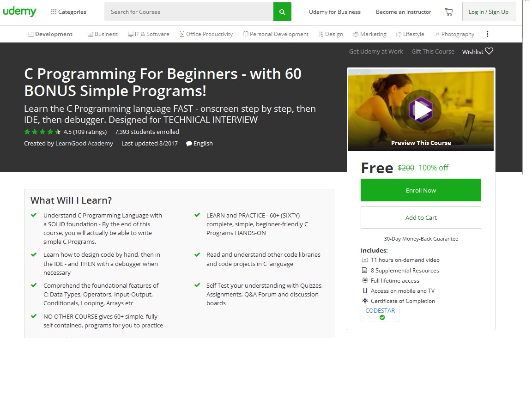This screenshot has height=399, width=532.
Task: Open LearnGood Academy instructor link
Action: point(84,143)
